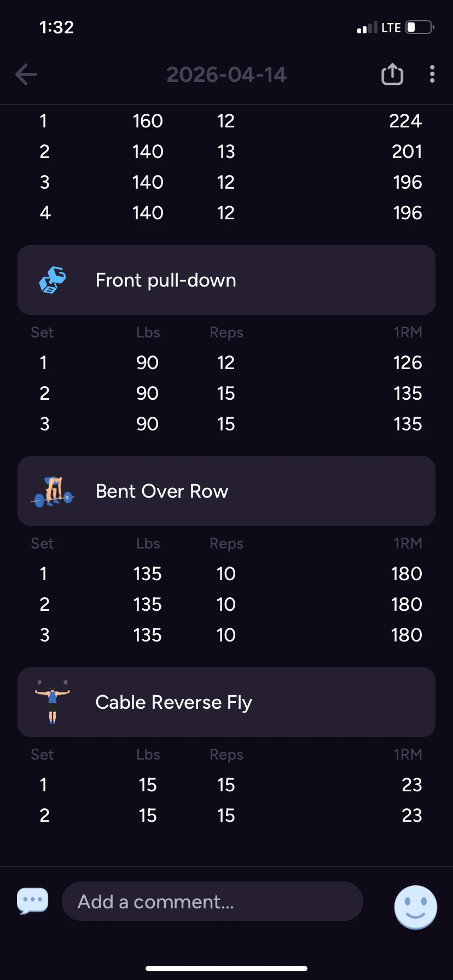Tap the Bent Over Row barbell icon

(x=53, y=491)
